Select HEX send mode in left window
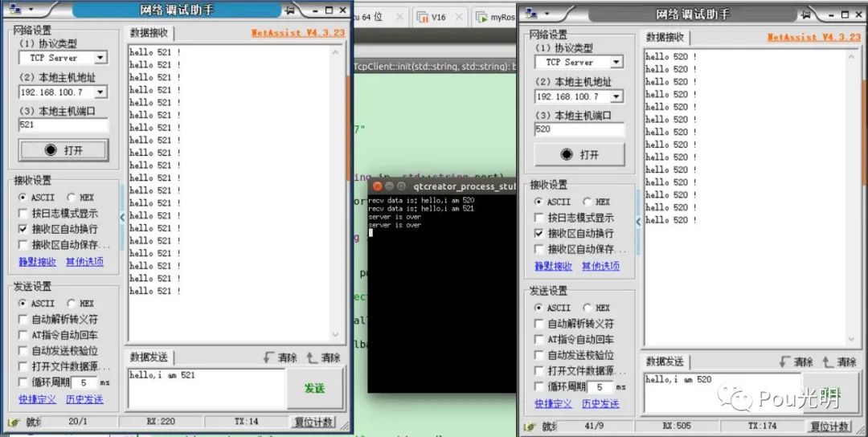Screen dimensions: 868x437 pos(71,303)
